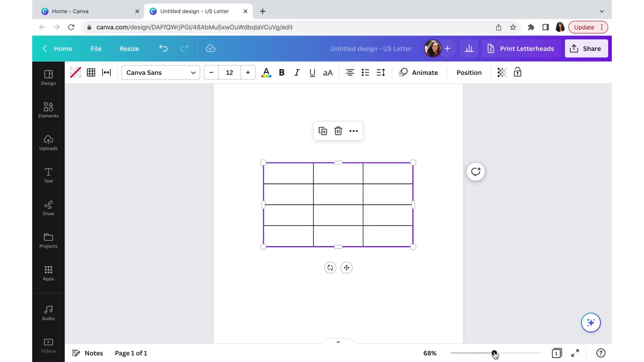Select the Text tool in the sidebar
This screenshot has height=362, width=644.
[48, 175]
